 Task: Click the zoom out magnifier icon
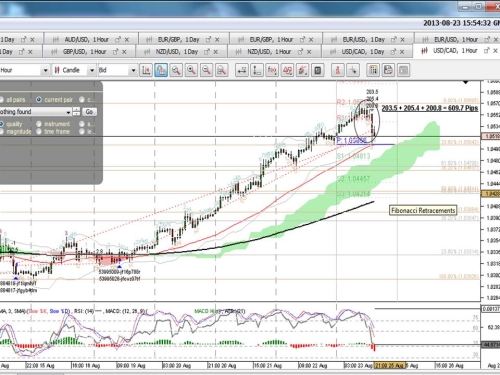(206, 70)
